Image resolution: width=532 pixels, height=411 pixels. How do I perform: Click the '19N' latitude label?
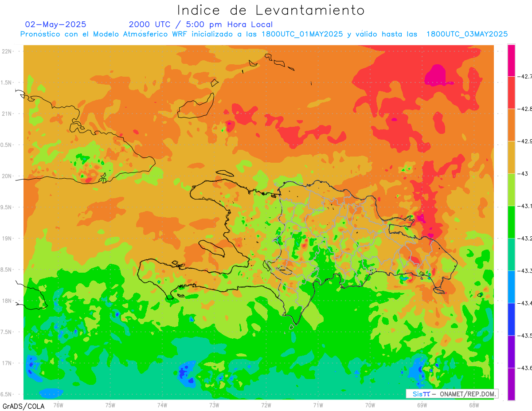(8, 239)
